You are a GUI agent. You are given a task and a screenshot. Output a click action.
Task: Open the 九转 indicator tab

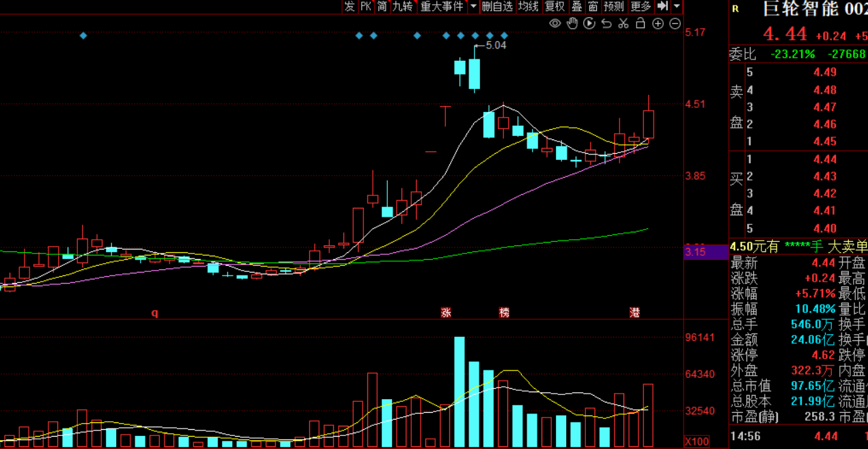pyautogui.click(x=402, y=6)
